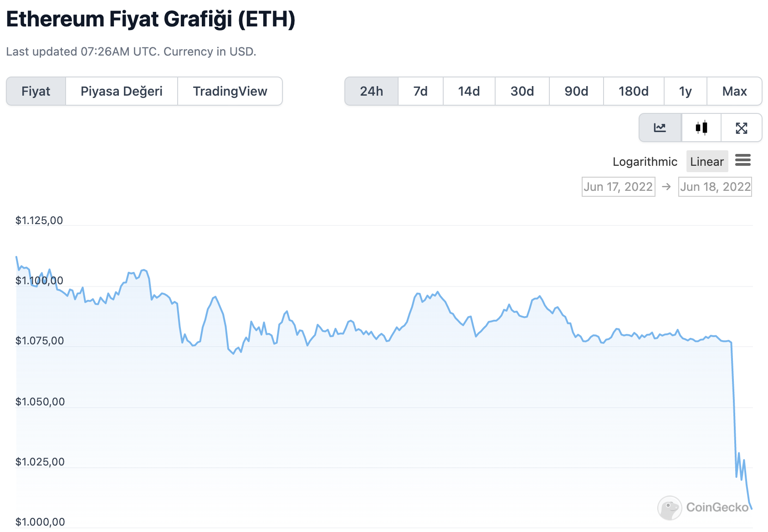Show the 7d price range
Viewport: 768px width, 532px height.
pos(420,91)
